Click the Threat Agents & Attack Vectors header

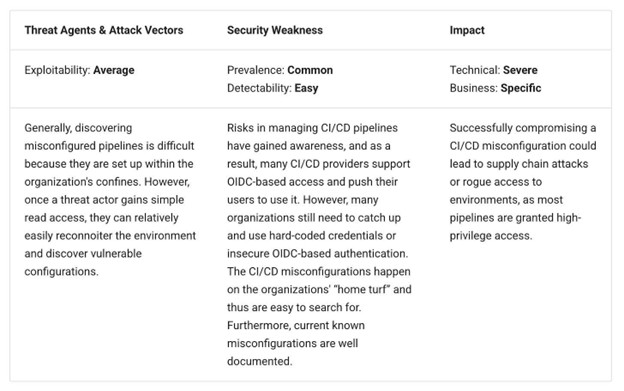pyautogui.click(x=104, y=30)
